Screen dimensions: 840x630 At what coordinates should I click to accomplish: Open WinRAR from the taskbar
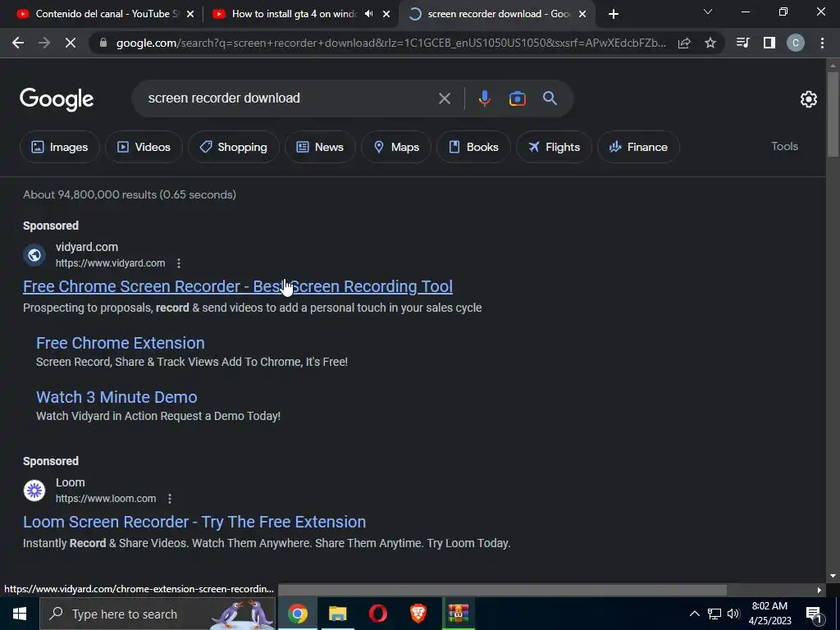[x=458, y=614]
